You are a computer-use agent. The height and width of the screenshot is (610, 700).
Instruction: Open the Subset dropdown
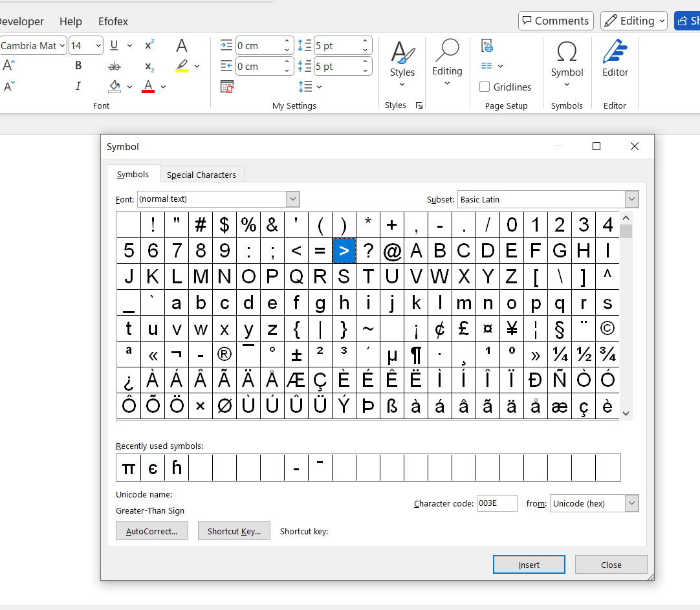pos(631,199)
